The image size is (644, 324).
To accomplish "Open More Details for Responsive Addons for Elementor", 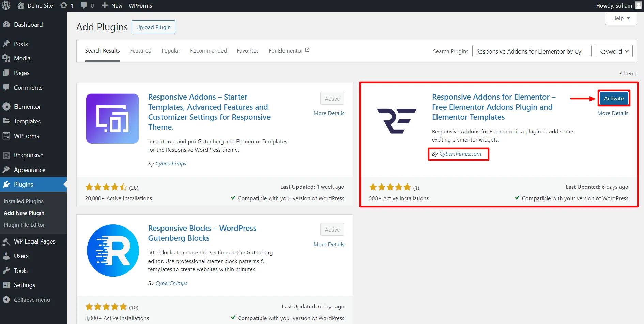I will click(x=613, y=113).
